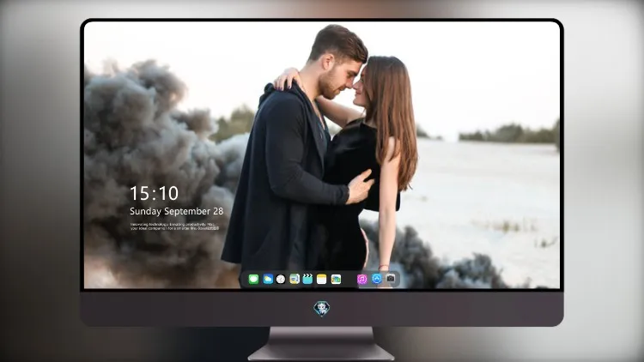Click the empty gap inside the dock
The height and width of the screenshot is (362, 644).
(349, 279)
